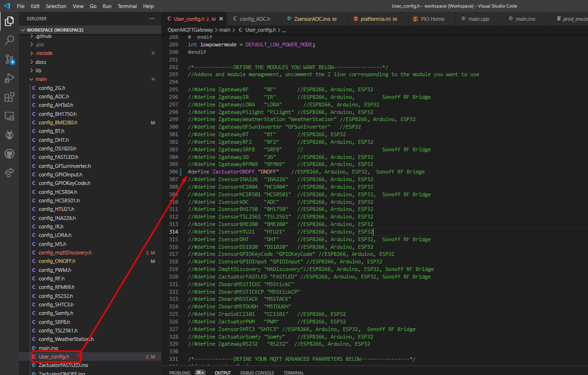Open Remote Explorer icon in activity bar
The image size is (588, 375).
[9, 116]
